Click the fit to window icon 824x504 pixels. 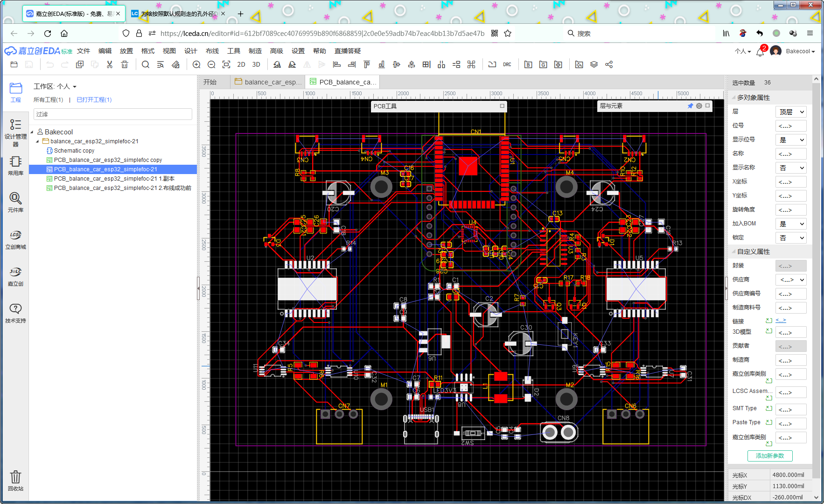pyautogui.click(x=226, y=64)
